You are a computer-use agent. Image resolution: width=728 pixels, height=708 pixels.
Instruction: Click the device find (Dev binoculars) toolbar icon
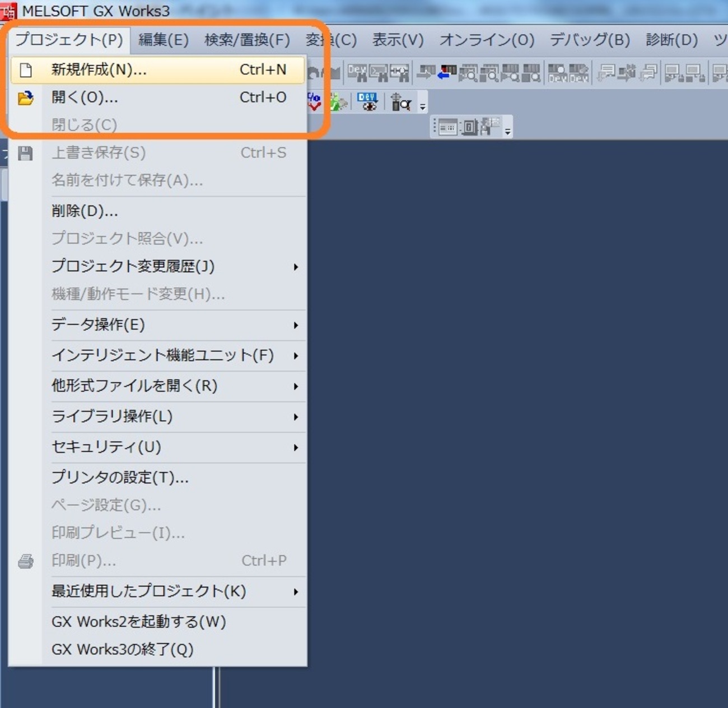click(x=357, y=72)
